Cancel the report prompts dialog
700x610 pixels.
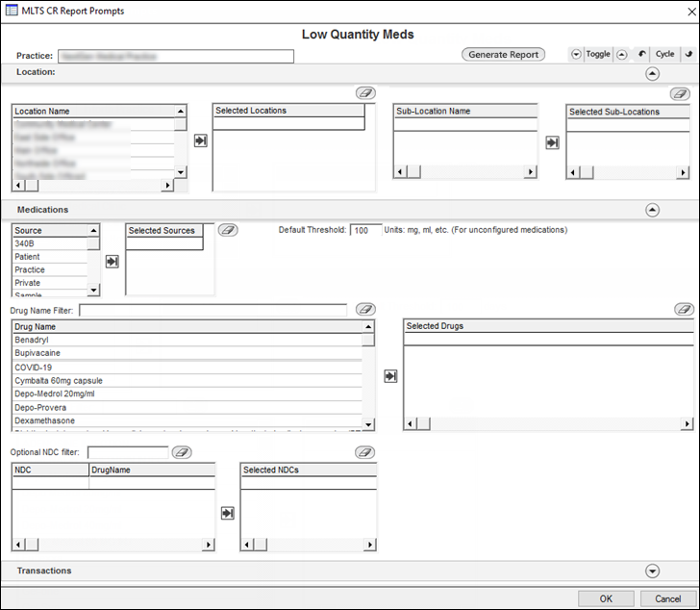(x=668, y=598)
